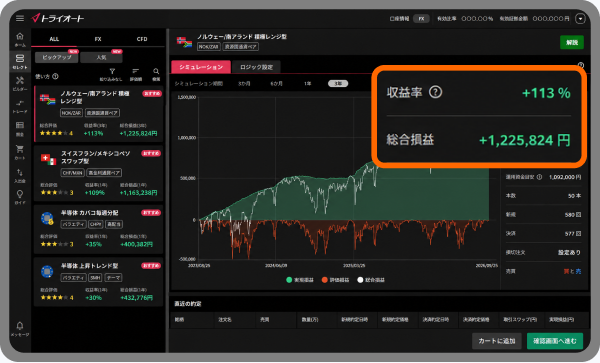
Task: Open the ビルダー tools icon
Action: (x=20, y=83)
